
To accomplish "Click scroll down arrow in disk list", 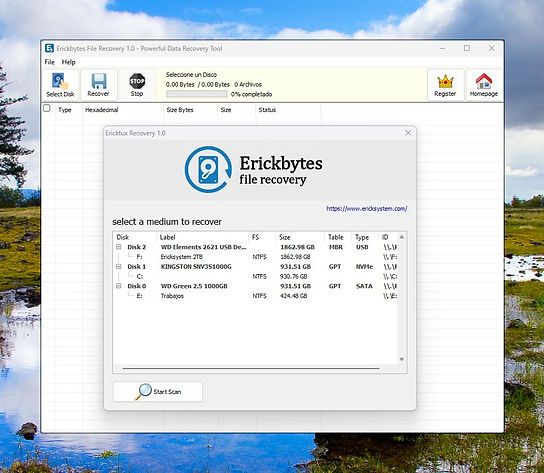I will [402, 359].
